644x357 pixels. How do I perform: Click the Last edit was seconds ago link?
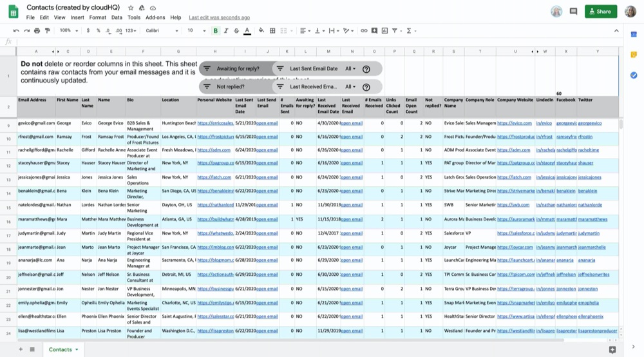click(220, 17)
